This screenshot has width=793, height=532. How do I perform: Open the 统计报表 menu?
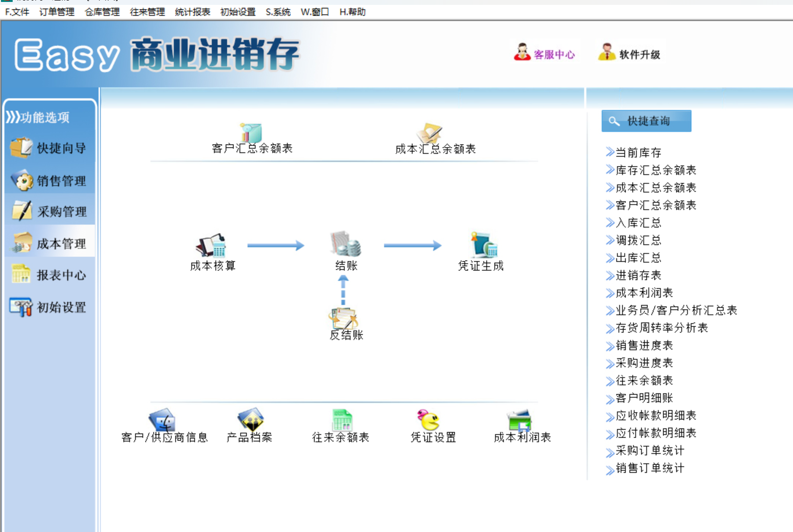pos(193,12)
